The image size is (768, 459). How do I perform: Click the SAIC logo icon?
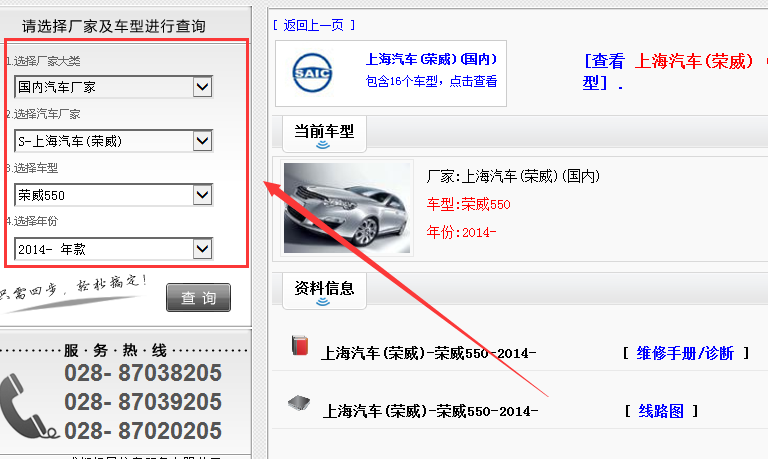(x=312, y=73)
